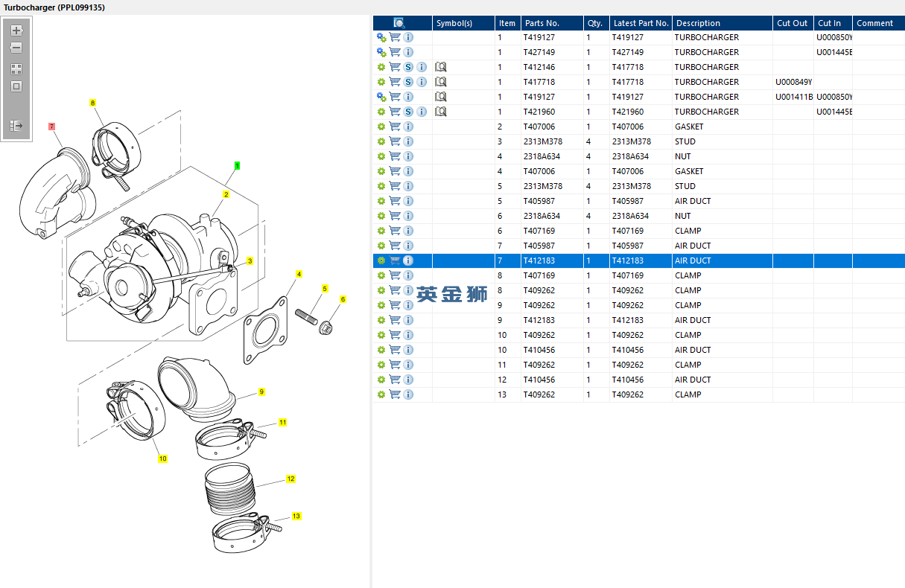This screenshot has width=905, height=588.
Task: Click supersession S icon for part T412146
Action: tap(408, 67)
